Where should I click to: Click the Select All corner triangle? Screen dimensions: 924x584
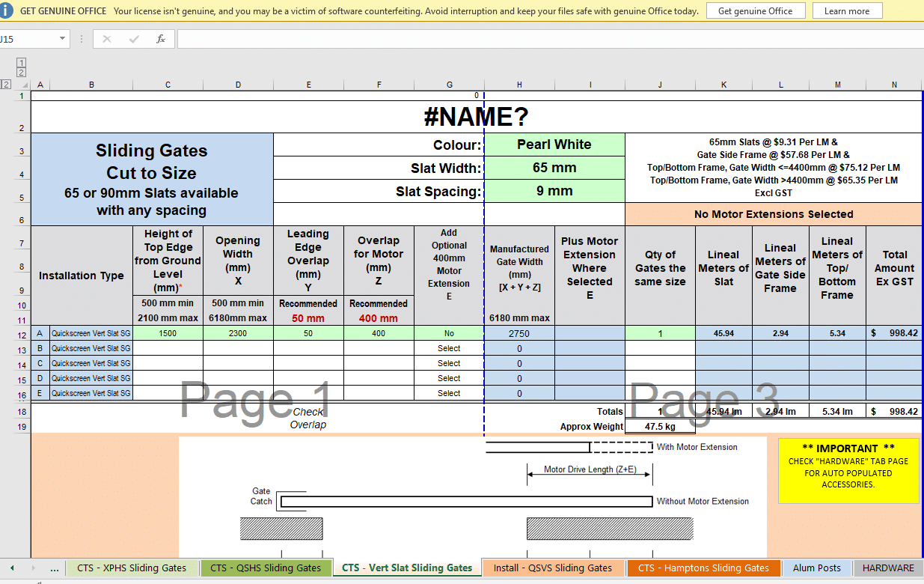25,85
